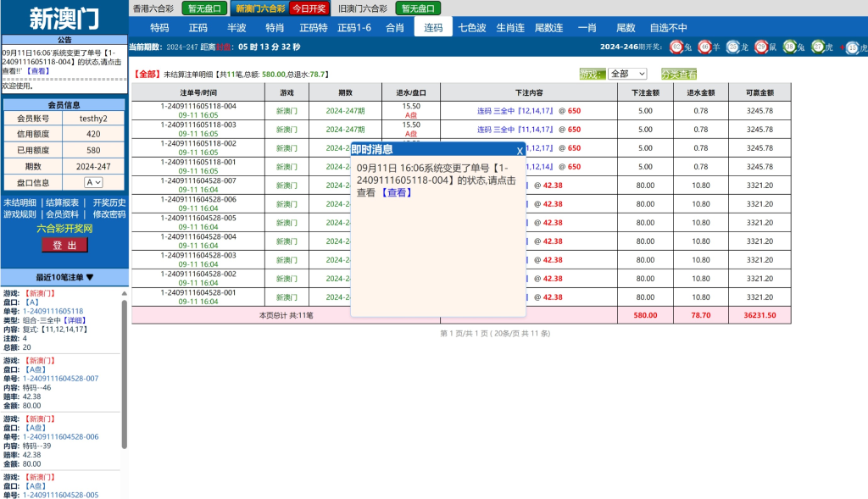Screen dimensions: 868x499
Task: Click the blue lottery ball 25
Action: [732, 47]
